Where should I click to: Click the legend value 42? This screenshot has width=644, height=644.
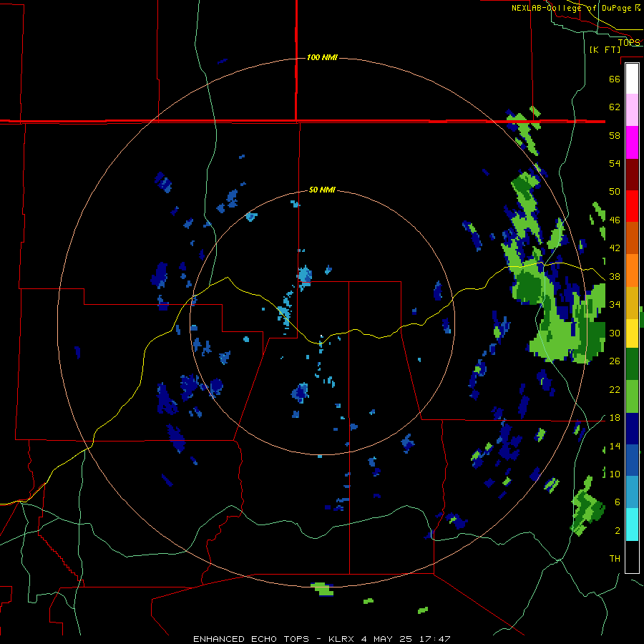pyautogui.click(x=615, y=248)
